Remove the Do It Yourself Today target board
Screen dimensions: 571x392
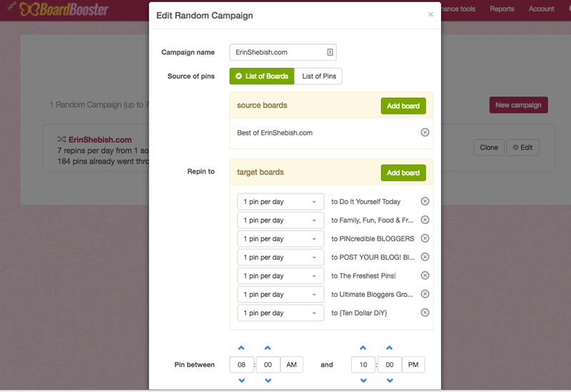(425, 201)
